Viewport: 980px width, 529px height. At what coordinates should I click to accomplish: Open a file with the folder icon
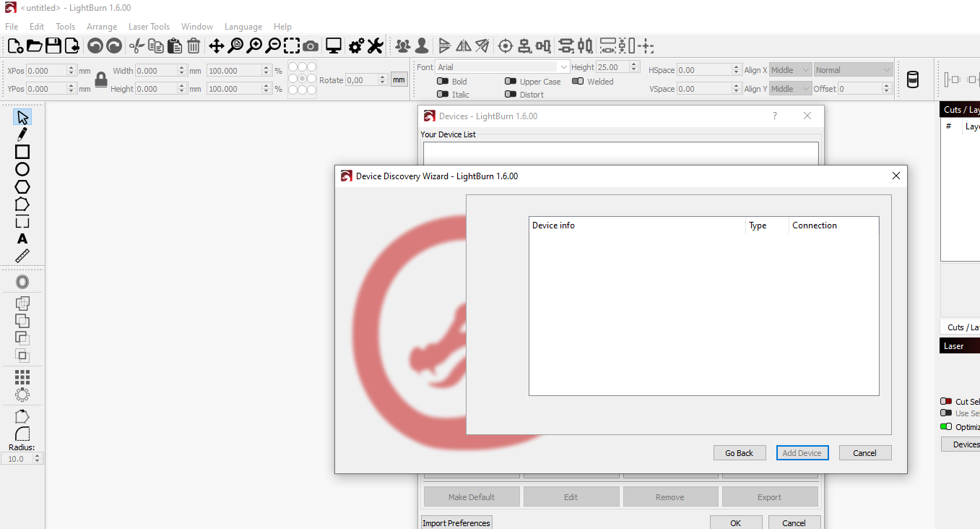tap(34, 46)
